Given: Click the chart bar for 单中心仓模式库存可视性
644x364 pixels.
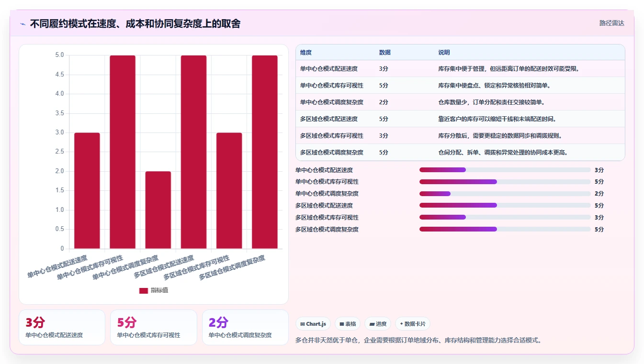Looking at the screenshot, I should coord(123,152).
